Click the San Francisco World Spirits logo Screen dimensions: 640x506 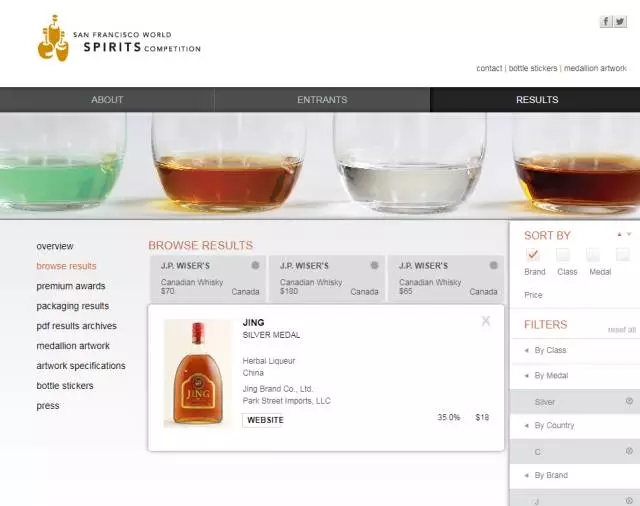tap(119, 39)
